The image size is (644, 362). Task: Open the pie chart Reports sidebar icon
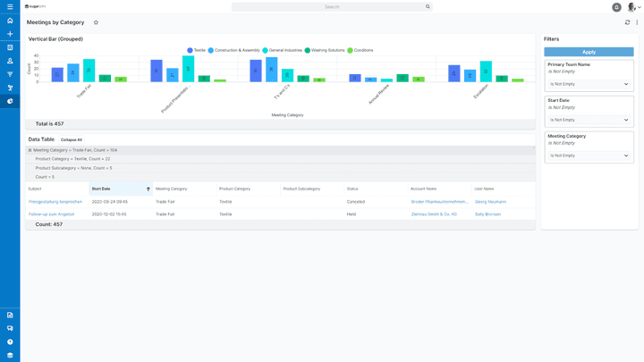click(x=10, y=101)
